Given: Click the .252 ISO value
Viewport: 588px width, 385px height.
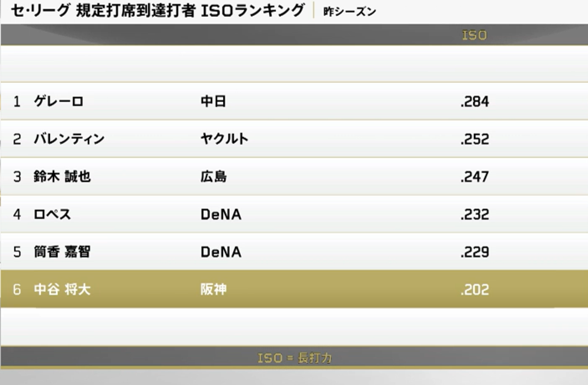Looking at the screenshot, I should 475,139.
